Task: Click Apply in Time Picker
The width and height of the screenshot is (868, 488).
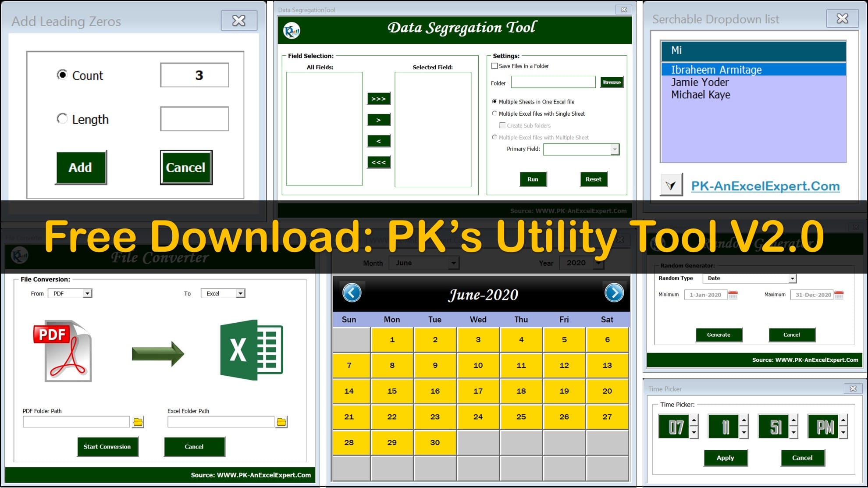Action: click(726, 458)
